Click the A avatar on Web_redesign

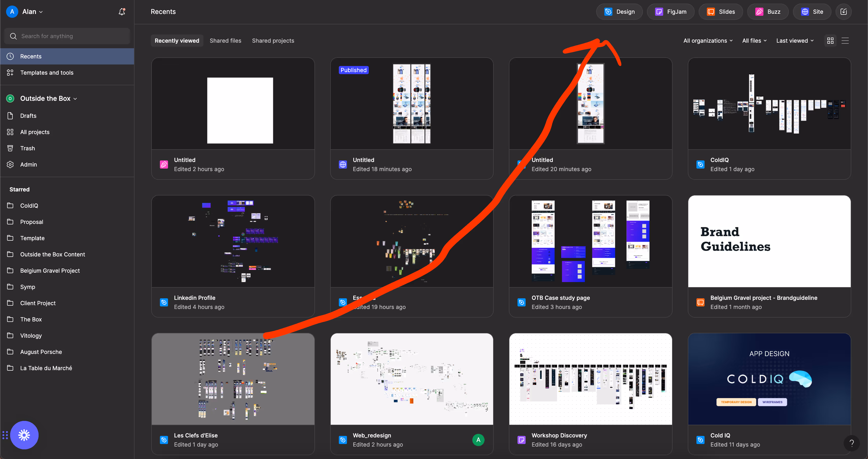coord(478,440)
